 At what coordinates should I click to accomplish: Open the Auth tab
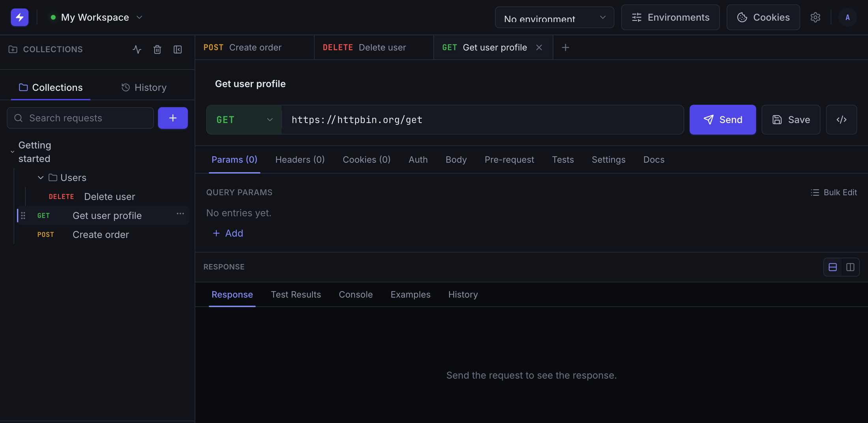point(418,159)
